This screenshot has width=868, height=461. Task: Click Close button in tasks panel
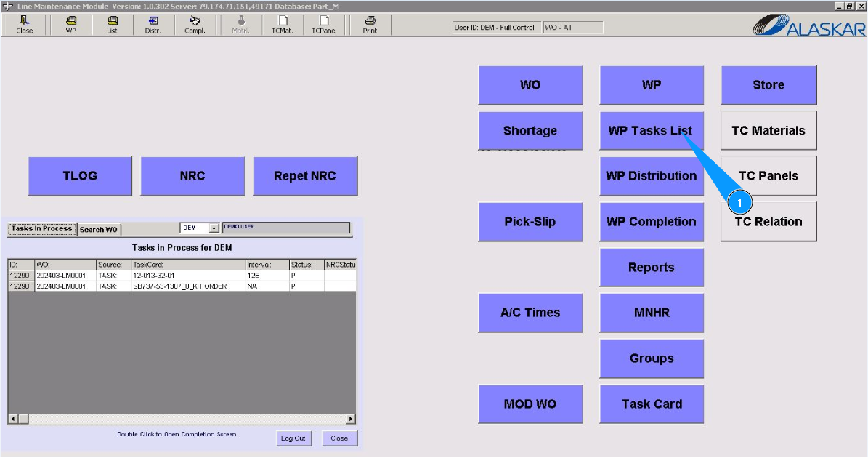point(339,438)
